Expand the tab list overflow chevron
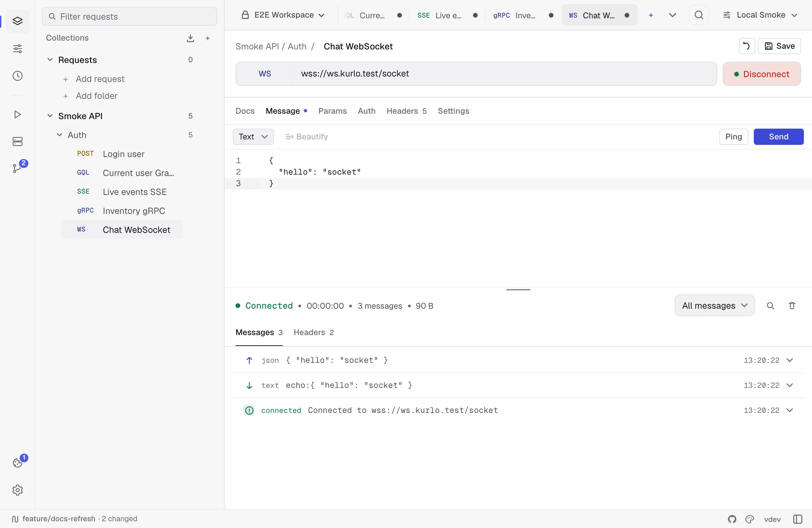Image resolution: width=812 pixels, height=528 pixels. click(672, 15)
